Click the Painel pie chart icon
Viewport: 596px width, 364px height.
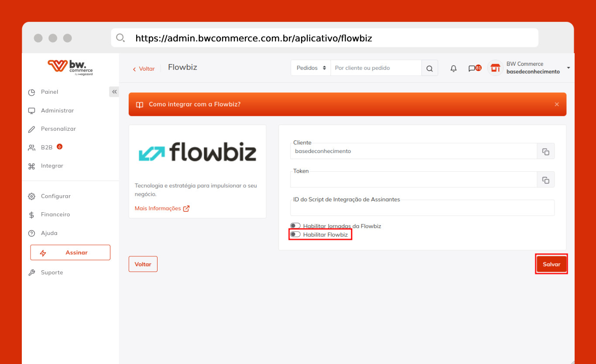coord(31,92)
